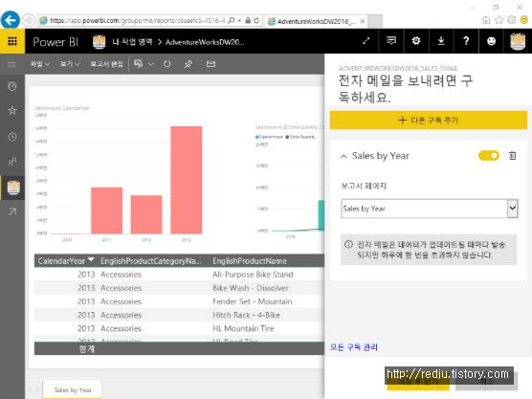Go back using the browser back arrow
Screen dimensions: 532x399
[11, 20]
